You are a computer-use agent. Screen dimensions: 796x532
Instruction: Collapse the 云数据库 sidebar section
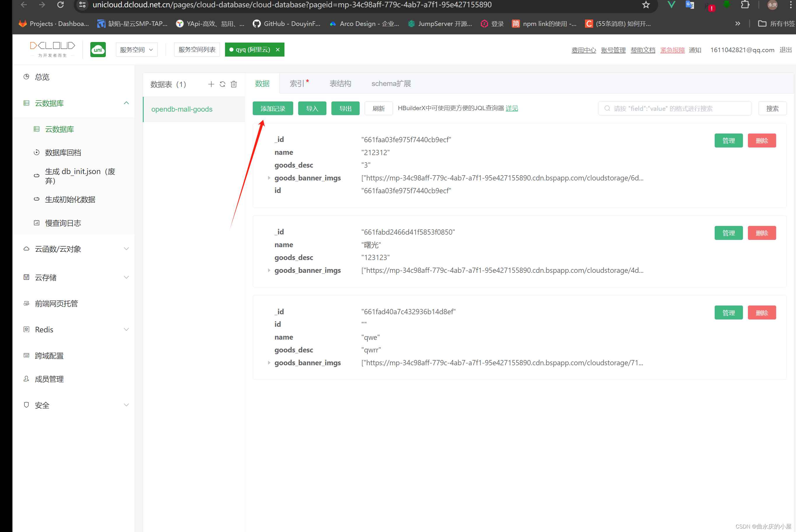click(74, 103)
